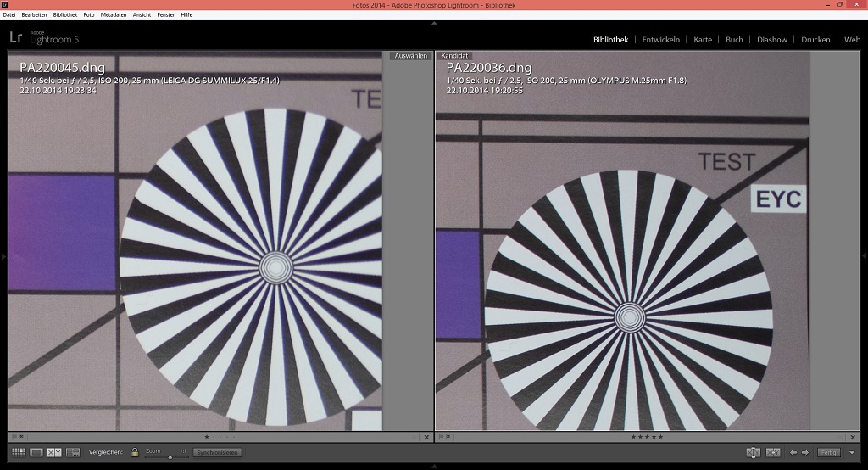Open toolbar options dropdown arrow
The height and width of the screenshot is (470, 868).
coord(852,453)
